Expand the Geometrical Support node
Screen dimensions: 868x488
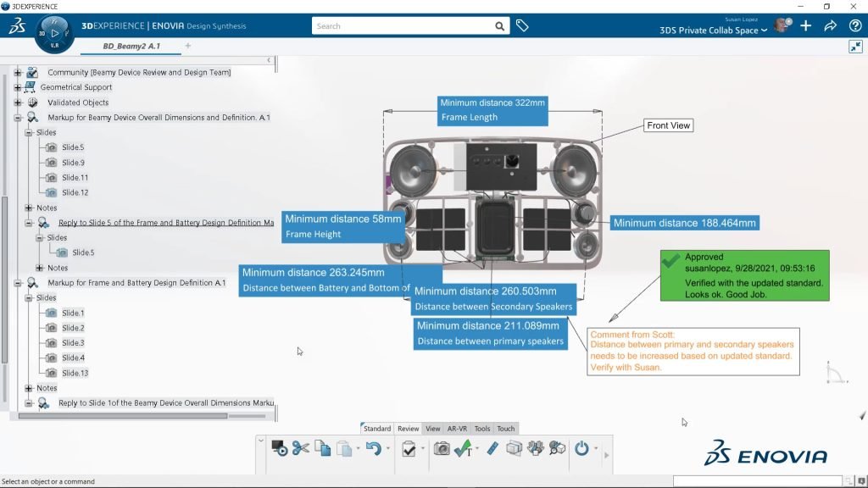[18, 87]
